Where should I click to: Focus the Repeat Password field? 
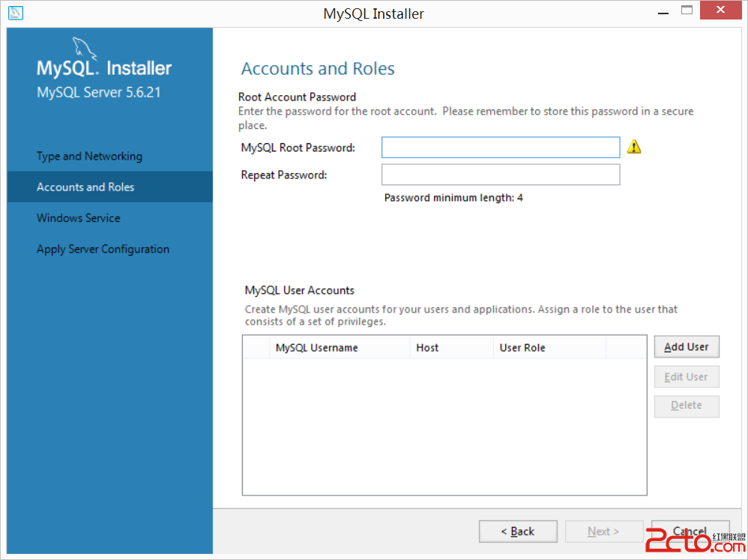pos(501,175)
